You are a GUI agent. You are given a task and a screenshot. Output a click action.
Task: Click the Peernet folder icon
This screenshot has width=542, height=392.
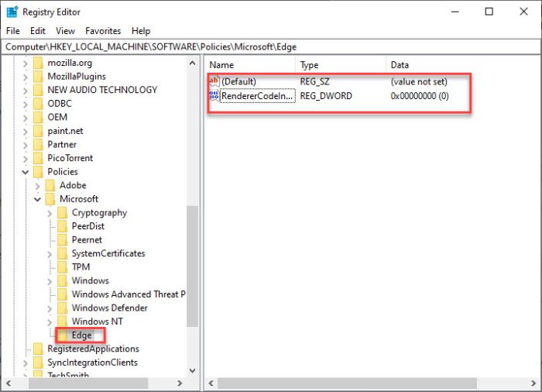point(63,239)
